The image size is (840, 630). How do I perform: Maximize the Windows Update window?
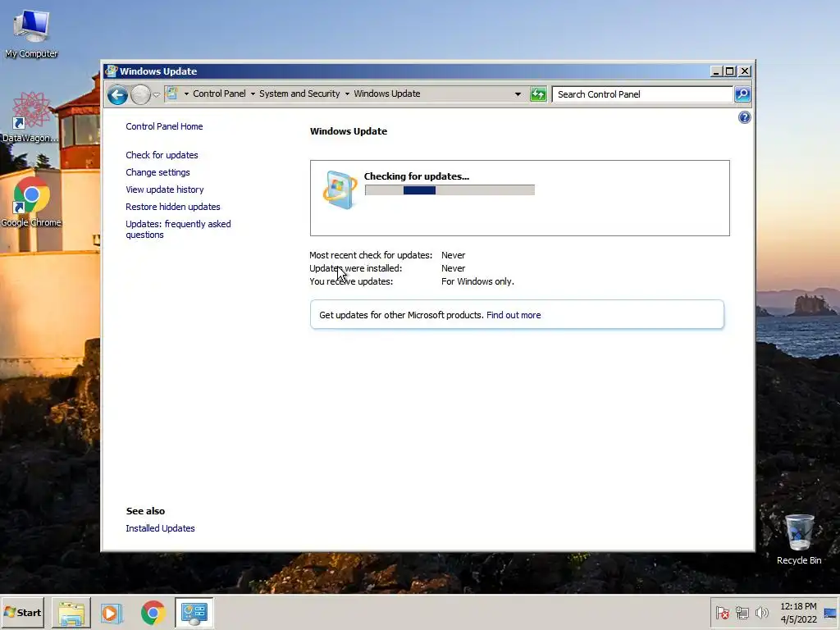point(729,71)
